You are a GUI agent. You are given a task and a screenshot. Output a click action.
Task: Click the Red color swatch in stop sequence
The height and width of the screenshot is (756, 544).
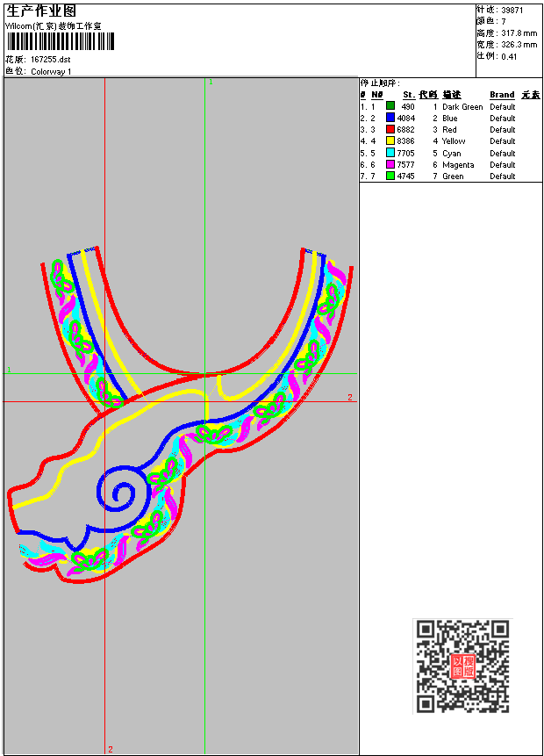390,129
